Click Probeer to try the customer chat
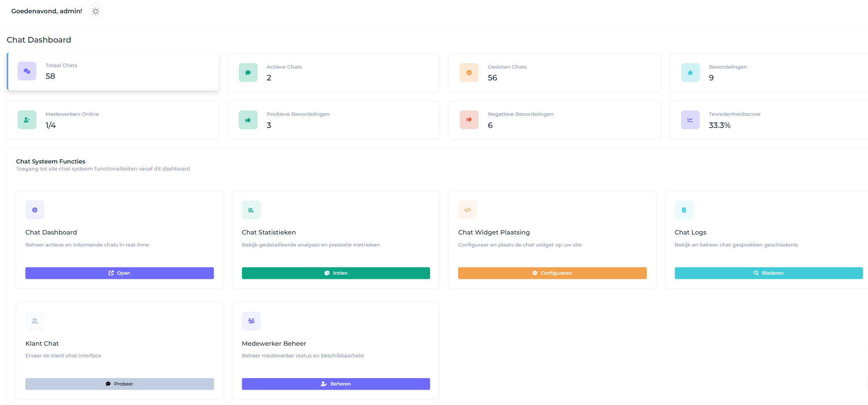The width and height of the screenshot is (868, 405). click(x=119, y=384)
